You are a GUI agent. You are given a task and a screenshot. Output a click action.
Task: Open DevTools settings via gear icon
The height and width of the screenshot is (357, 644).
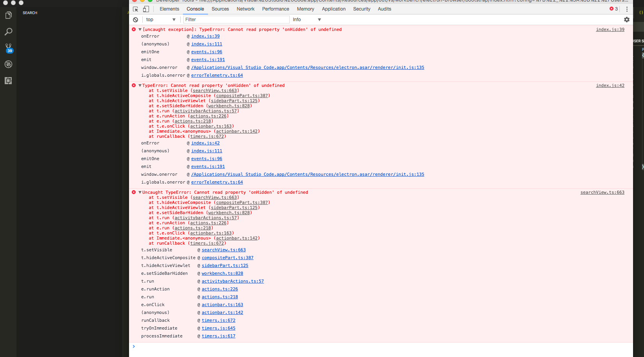[627, 20]
